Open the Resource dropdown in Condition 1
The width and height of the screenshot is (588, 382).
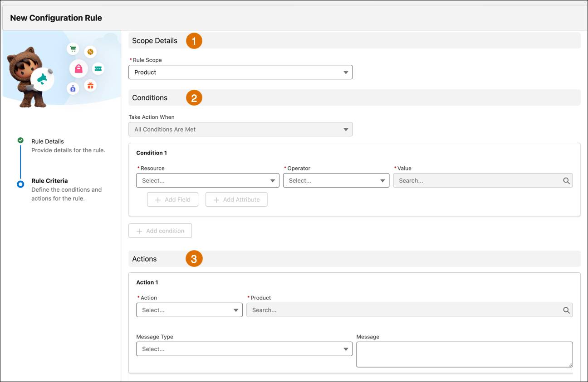pyautogui.click(x=207, y=180)
